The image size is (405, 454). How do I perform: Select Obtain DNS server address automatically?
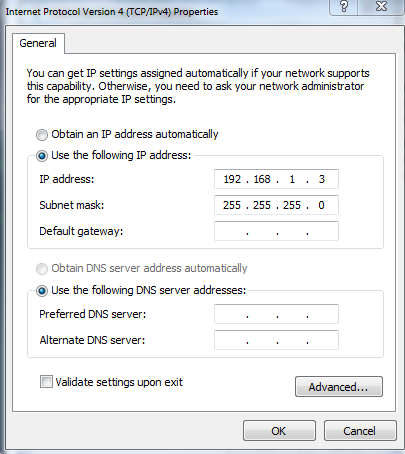pyautogui.click(x=42, y=269)
